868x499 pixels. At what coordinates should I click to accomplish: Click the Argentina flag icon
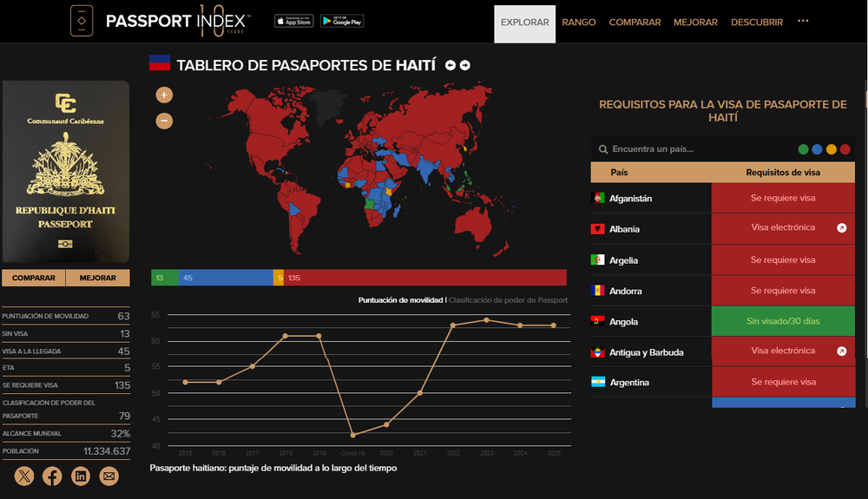pos(598,382)
